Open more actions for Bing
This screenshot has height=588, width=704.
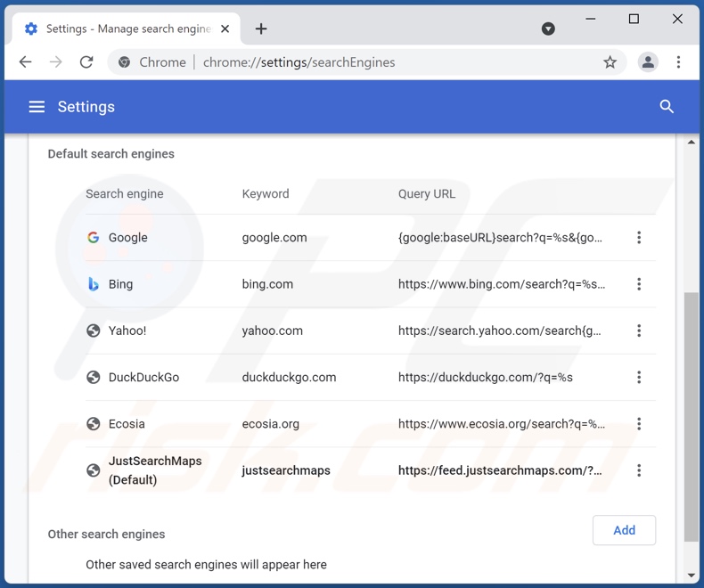point(639,284)
